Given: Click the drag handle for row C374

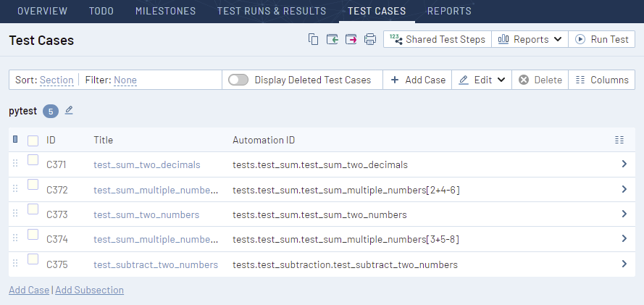Looking at the screenshot, I should coord(15,238).
